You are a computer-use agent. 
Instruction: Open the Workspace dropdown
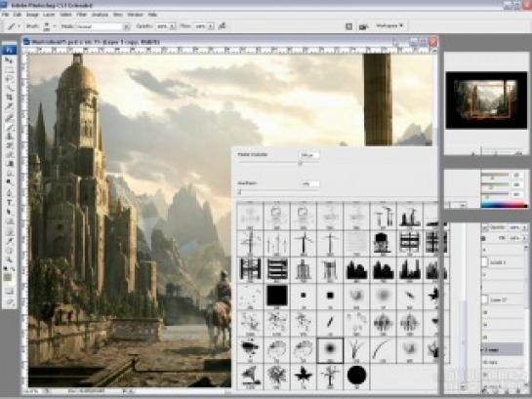point(389,25)
